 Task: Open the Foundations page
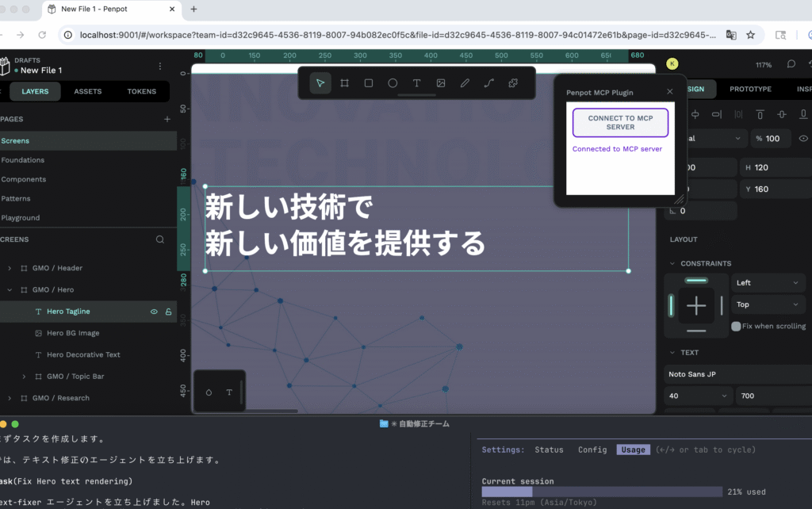[23, 160]
